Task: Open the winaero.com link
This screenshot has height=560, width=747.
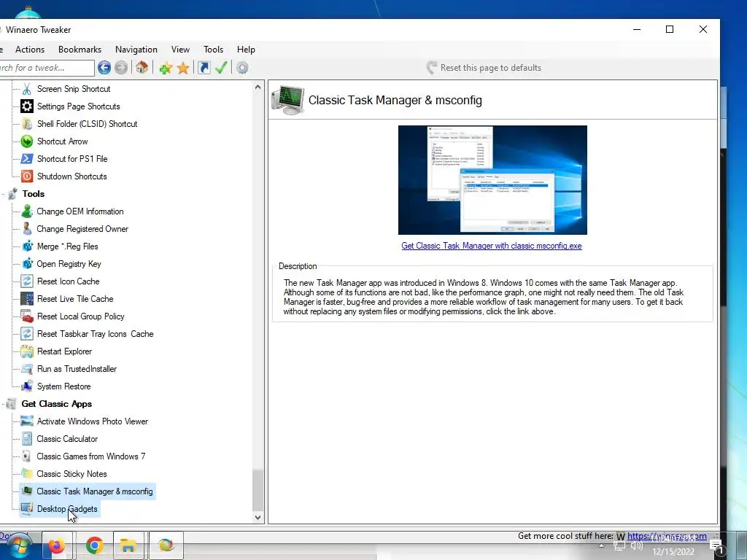Action: click(667, 536)
